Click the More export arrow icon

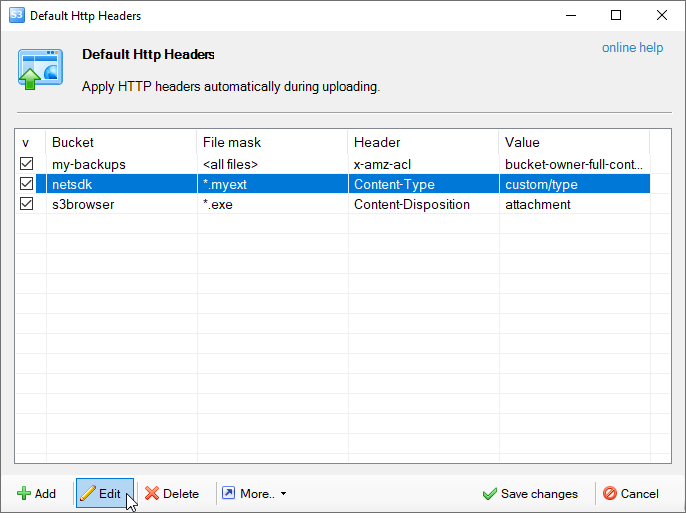click(x=228, y=493)
